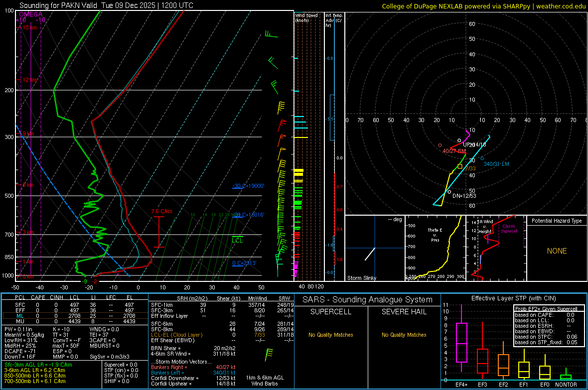The width and height of the screenshot is (588, 390).
Task: Click the Storm Slinky caption
Action: [361, 278]
